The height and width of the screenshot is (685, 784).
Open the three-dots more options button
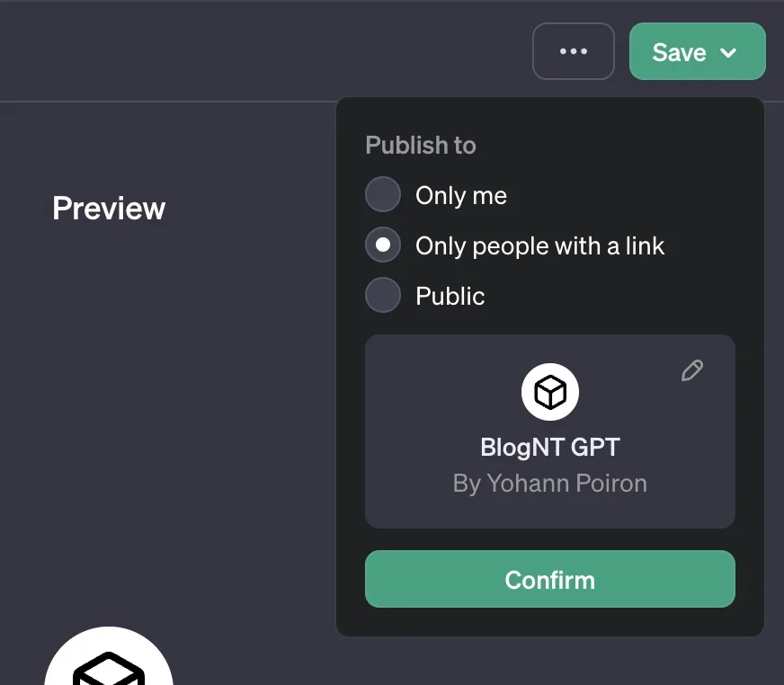(574, 51)
